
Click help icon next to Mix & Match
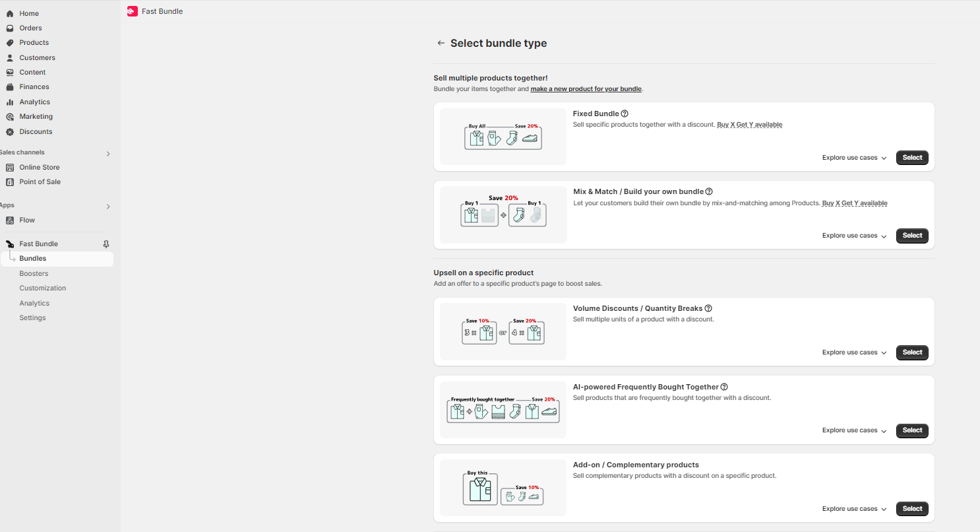709,191
